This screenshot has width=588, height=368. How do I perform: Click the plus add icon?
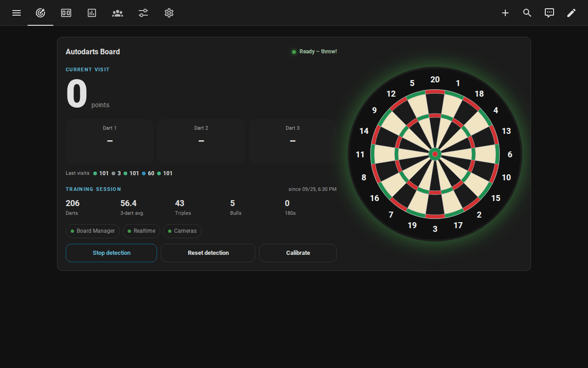(505, 13)
